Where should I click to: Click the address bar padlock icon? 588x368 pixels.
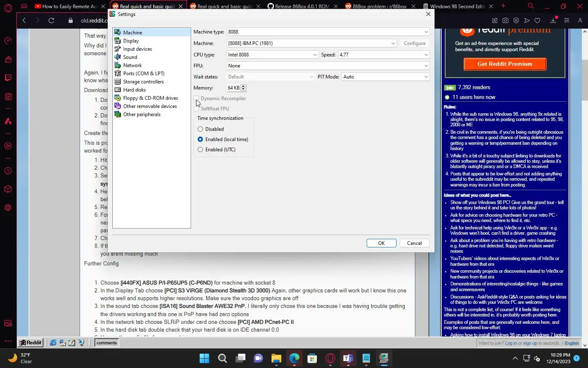click(x=71, y=20)
